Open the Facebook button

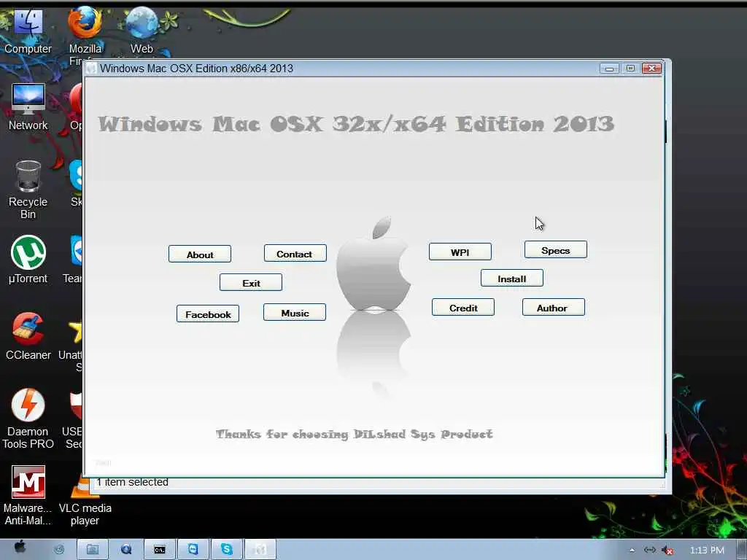tap(208, 314)
